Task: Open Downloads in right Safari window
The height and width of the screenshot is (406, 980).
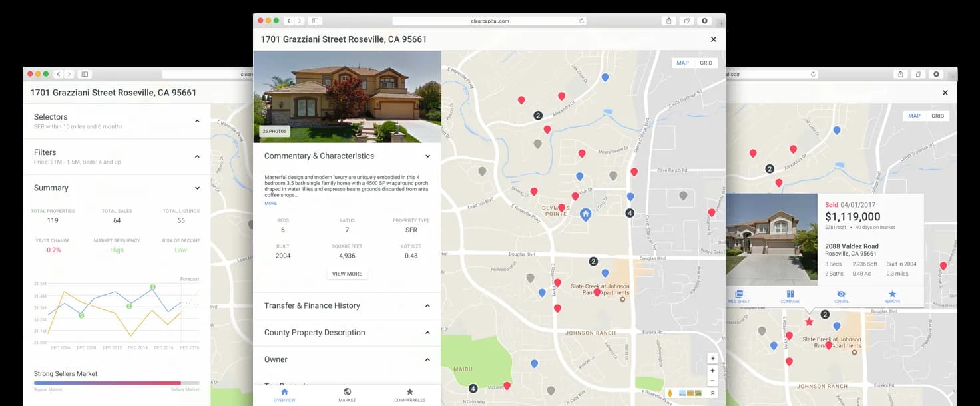Action: pyautogui.click(x=936, y=74)
